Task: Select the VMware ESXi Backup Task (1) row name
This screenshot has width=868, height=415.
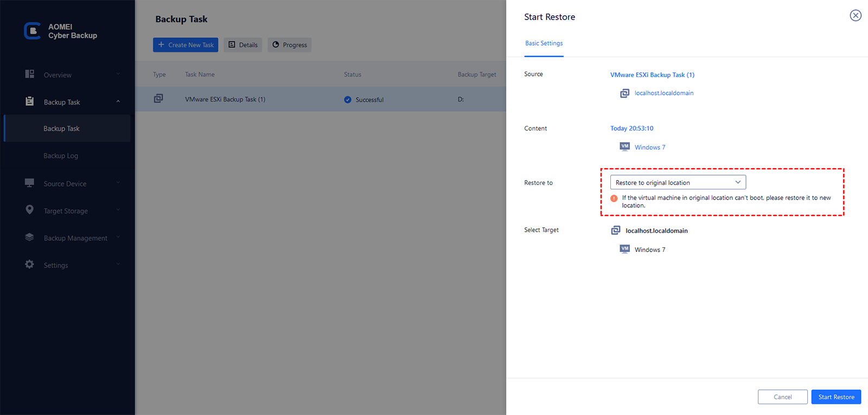Action: tap(225, 99)
